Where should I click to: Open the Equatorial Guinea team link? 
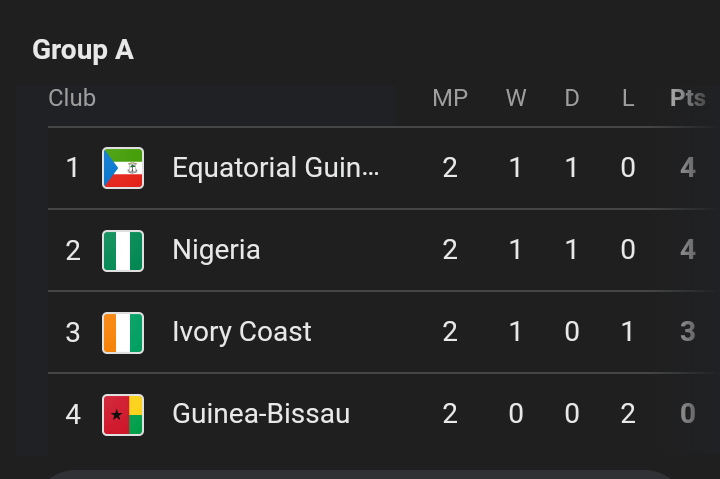[x=276, y=168]
